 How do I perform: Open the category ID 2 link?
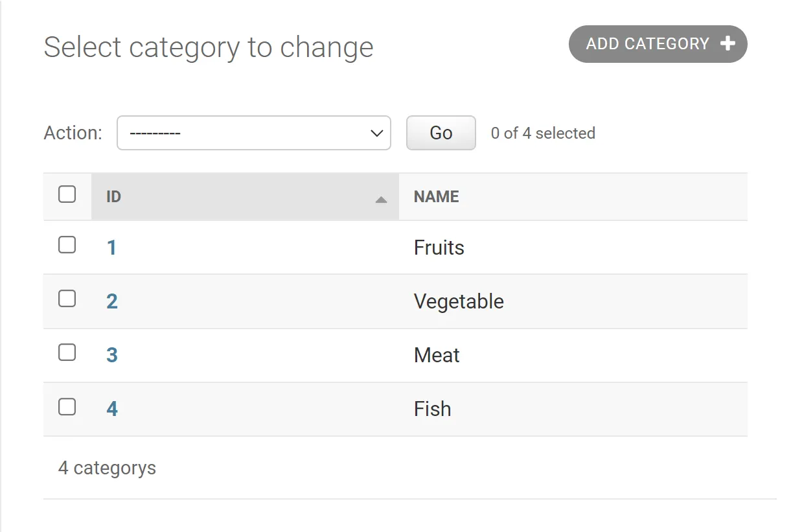tap(112, 301)
